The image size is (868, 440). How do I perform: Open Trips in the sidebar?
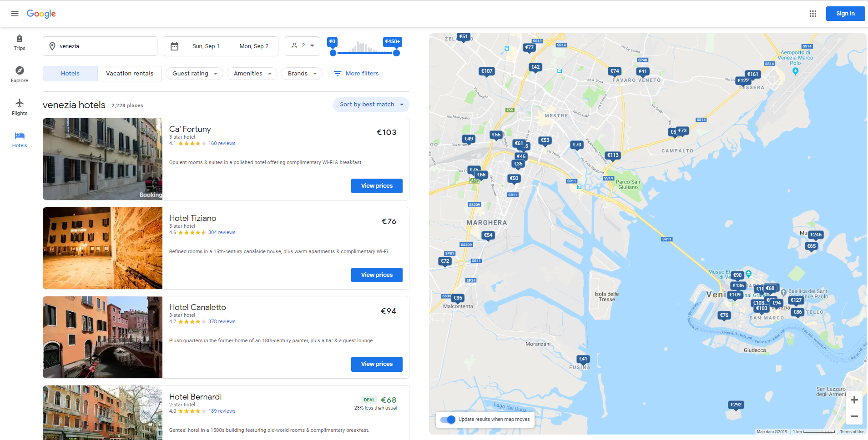click(20, 43)
